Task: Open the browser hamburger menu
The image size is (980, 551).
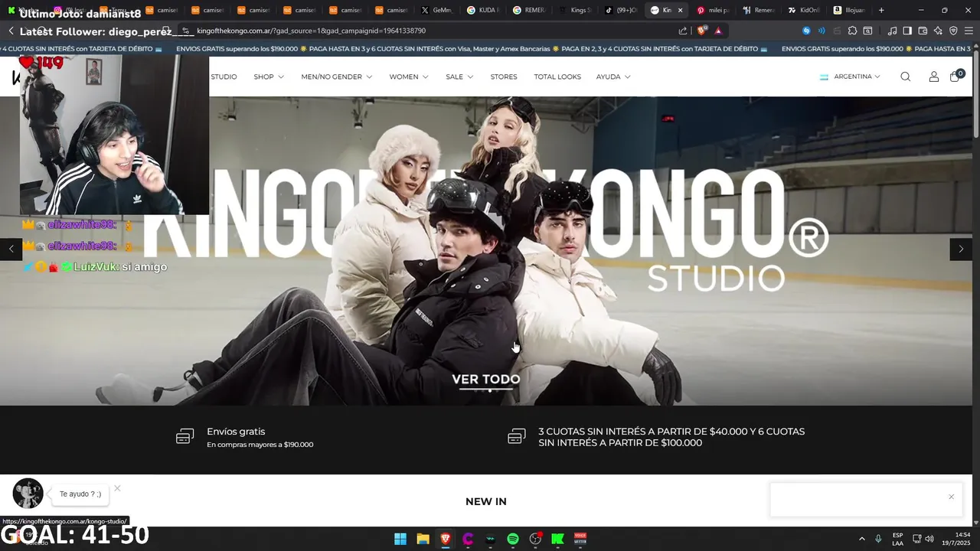Action: click(969, 31)
